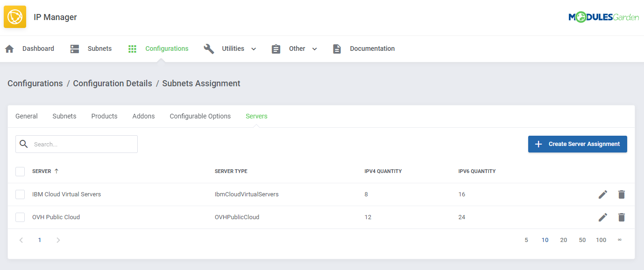Expand the Utilities dropdown menu
The image size is (644, 270).
(254, 48)
